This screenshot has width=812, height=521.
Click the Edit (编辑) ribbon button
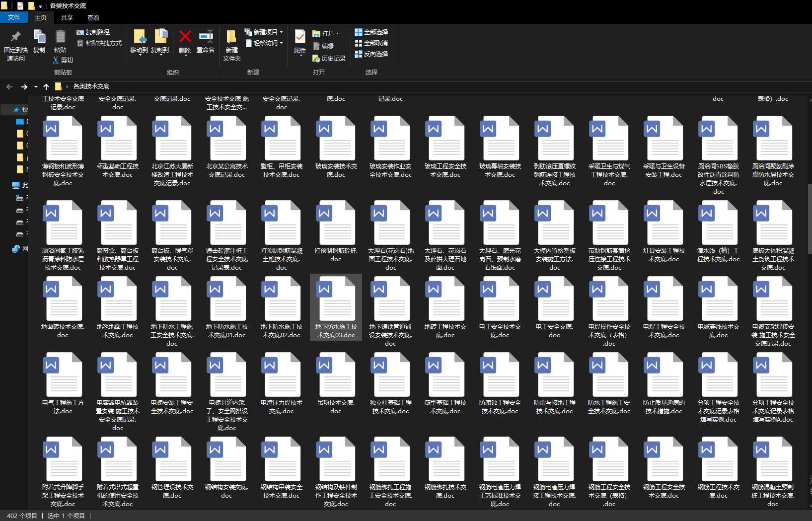click(323, 46)
